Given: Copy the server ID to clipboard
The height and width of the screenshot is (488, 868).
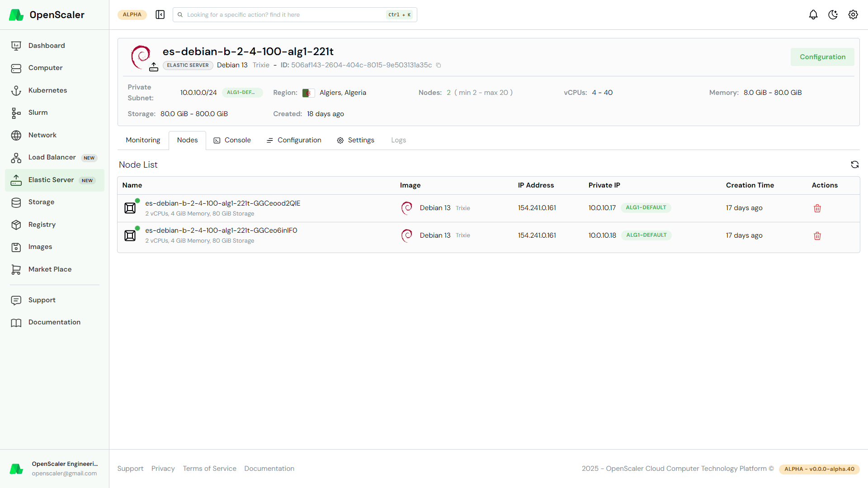Looking at the screenshot, I should click(x=439, y=66).
